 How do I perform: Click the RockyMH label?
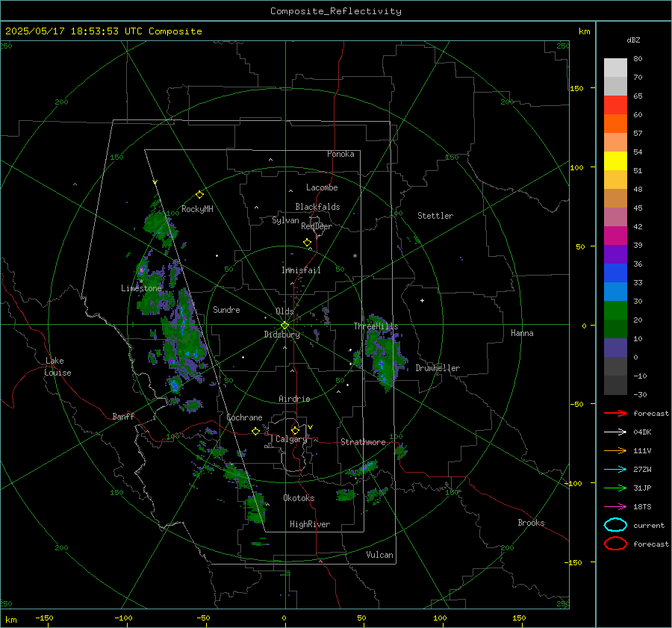197,209
